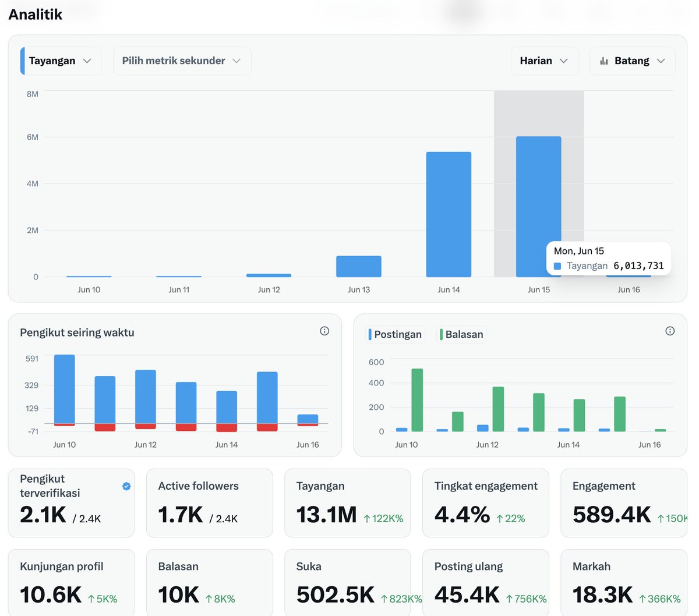Click the Suka 502.5K card

(x=347, y=582)
